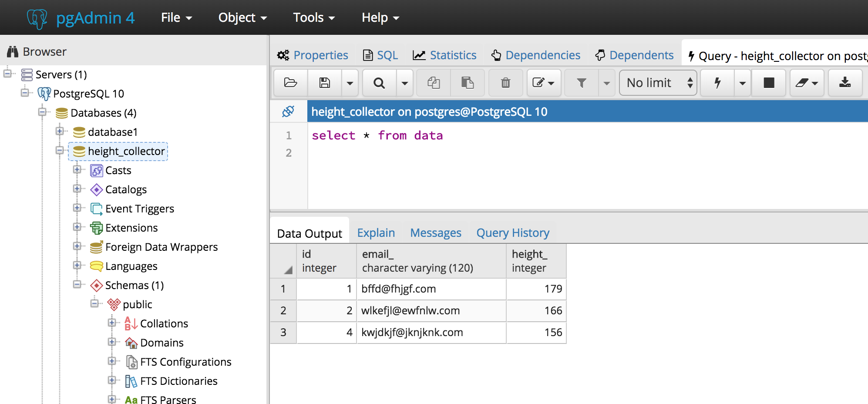Click the Save file floppy icon
The width and height of the screenshot is (868, 404).
coord(325,83)
